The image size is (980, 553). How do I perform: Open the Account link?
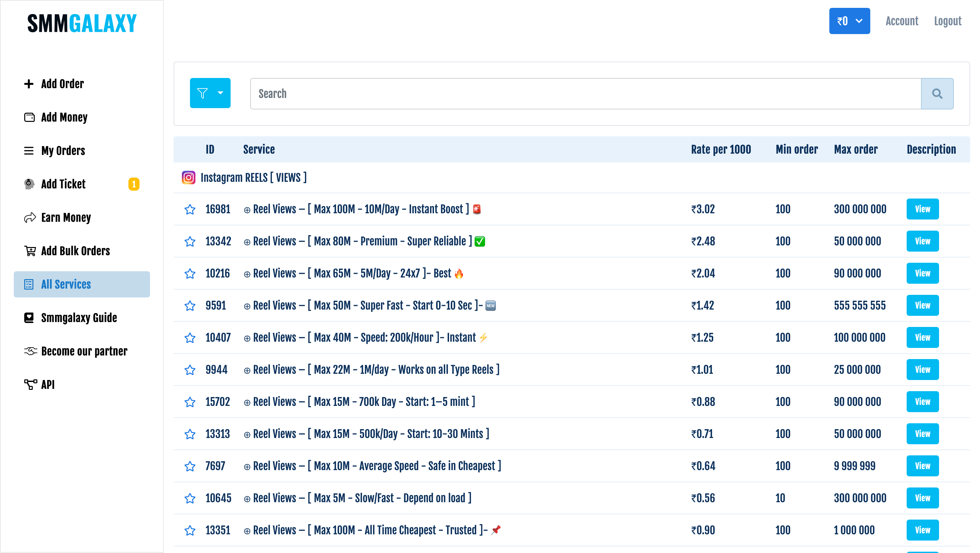pos(901,21)
